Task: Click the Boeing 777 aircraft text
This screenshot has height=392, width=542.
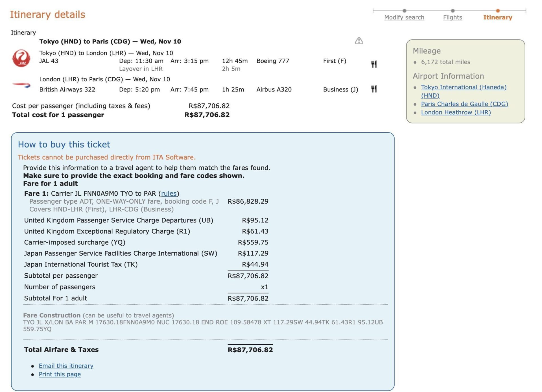Action: (x=273, y=61)
